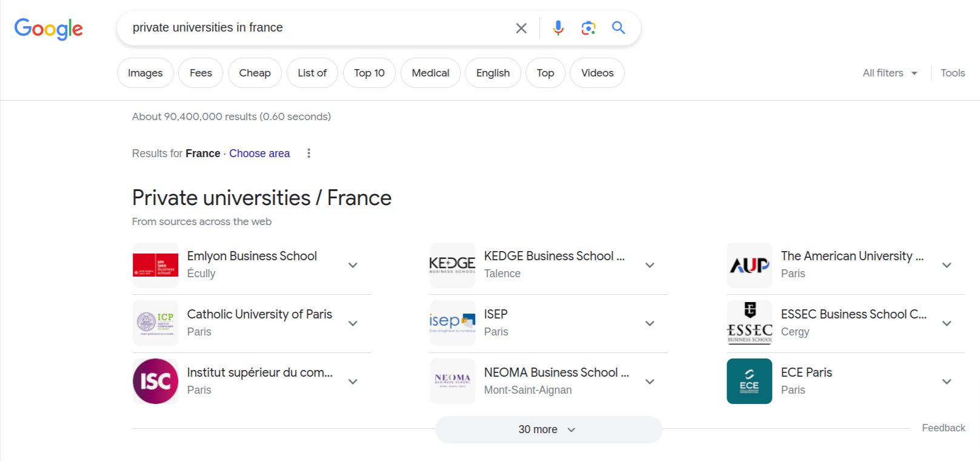Open Catholic University of Paris name

click(x=259, y=314)
